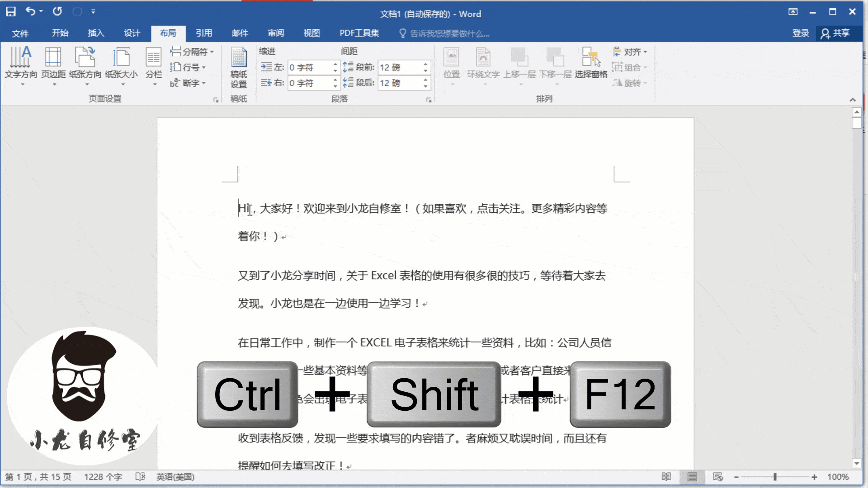Increase left indent with the up spinner

(335, 65)
